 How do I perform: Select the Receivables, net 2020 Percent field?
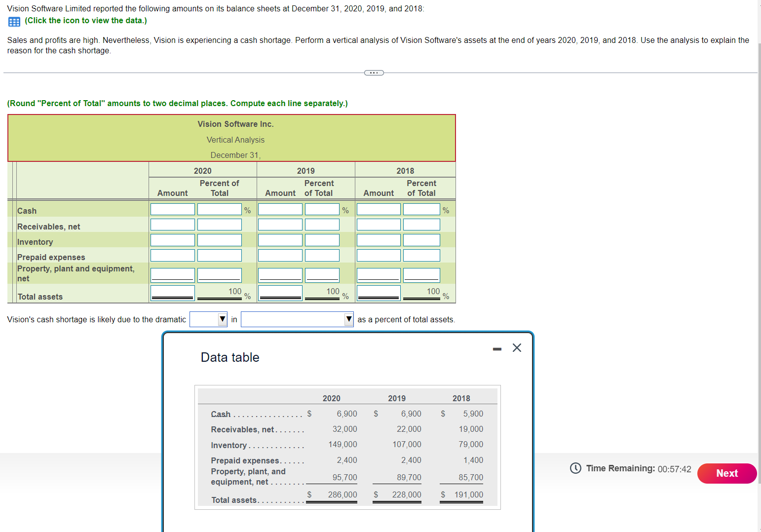coord(220,225)
